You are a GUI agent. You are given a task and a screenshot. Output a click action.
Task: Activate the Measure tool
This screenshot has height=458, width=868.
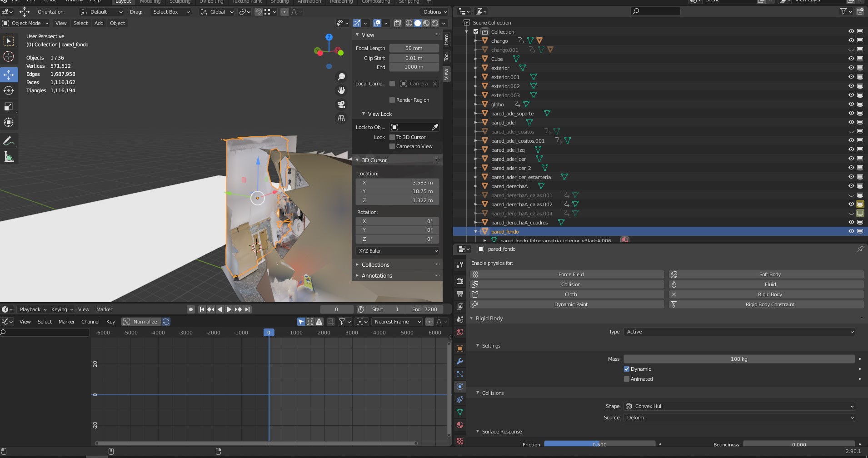click(x=9, y=157)
